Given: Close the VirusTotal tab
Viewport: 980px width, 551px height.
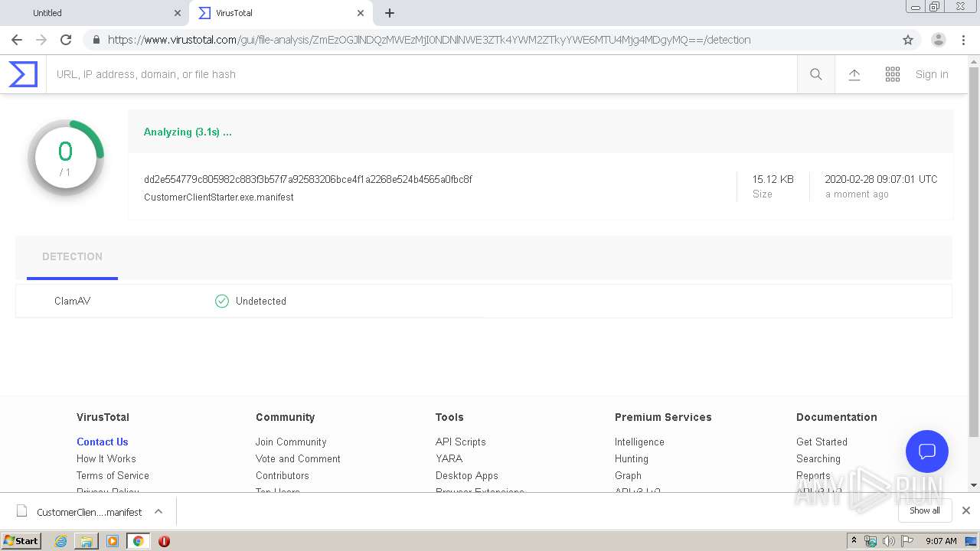Looking at the screenshot, I should click(361, 13).
